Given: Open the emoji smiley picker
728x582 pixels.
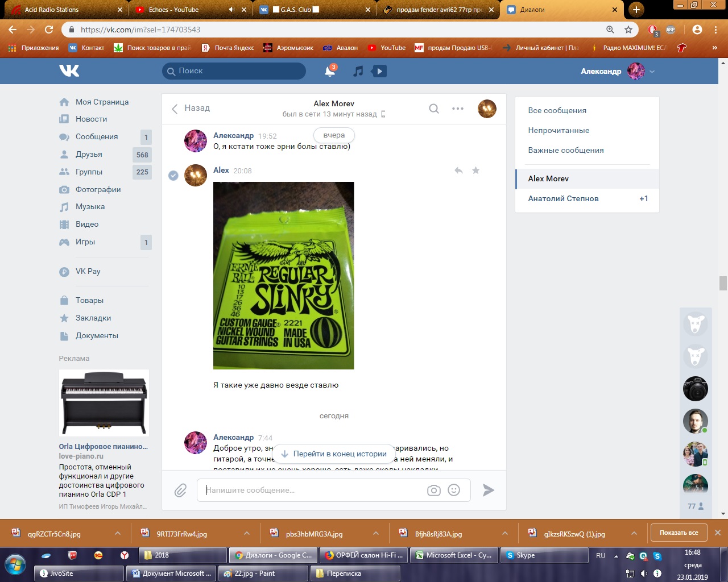Looking at the screenshot, I should click(x=454, y=490).
